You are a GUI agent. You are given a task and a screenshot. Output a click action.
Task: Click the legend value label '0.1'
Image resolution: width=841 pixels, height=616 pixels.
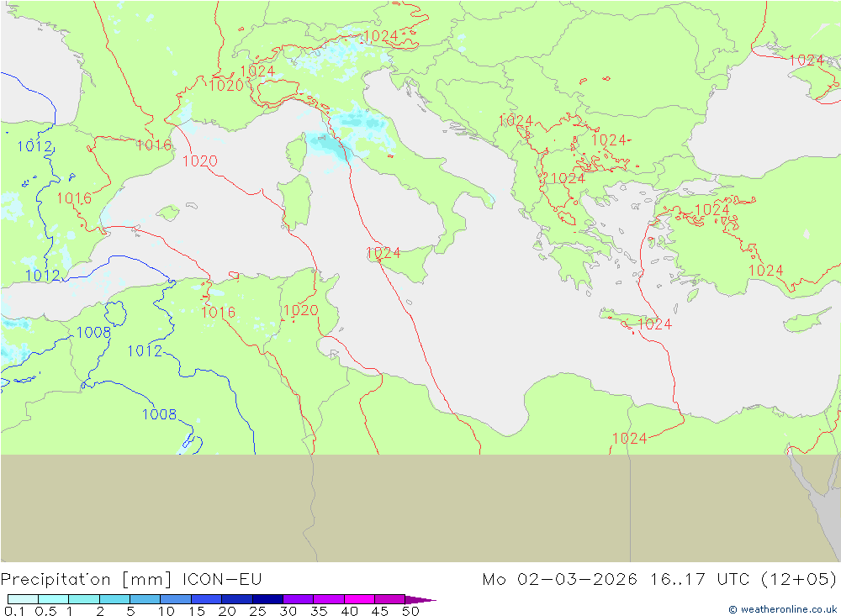click(14, 611)
